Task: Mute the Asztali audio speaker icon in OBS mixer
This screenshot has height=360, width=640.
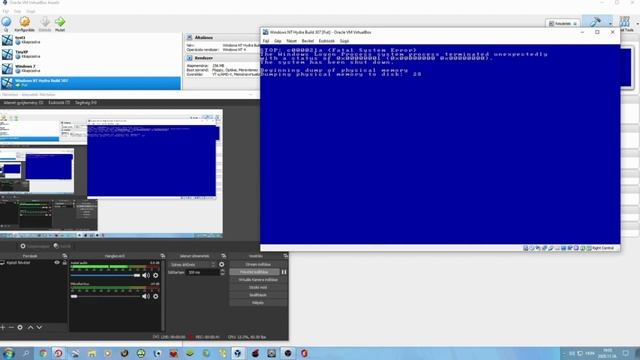Action: click(146, 276)
